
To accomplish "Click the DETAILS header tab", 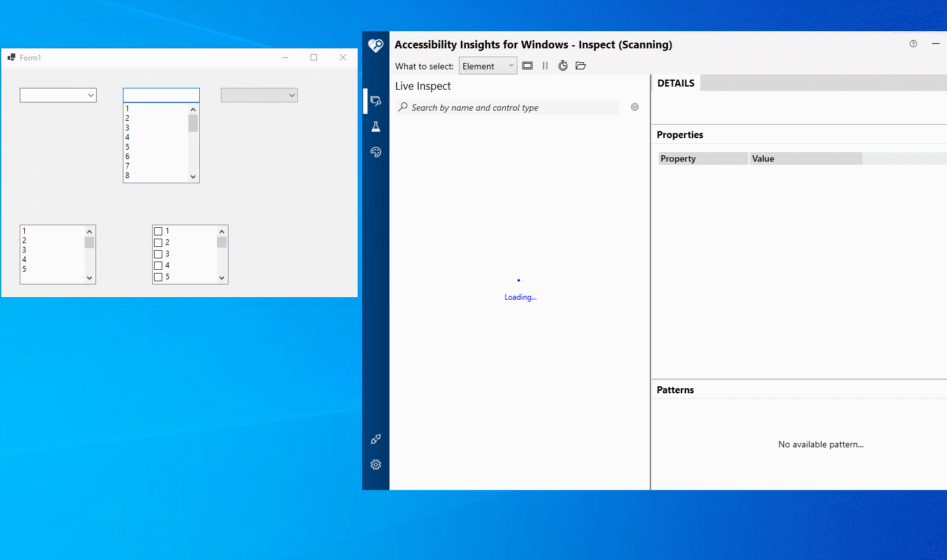I will click(675, 83).
